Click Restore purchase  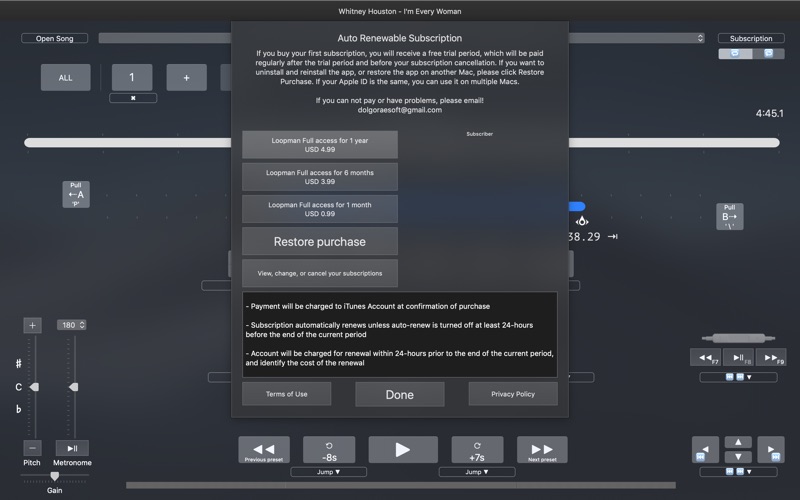(320, 241)
